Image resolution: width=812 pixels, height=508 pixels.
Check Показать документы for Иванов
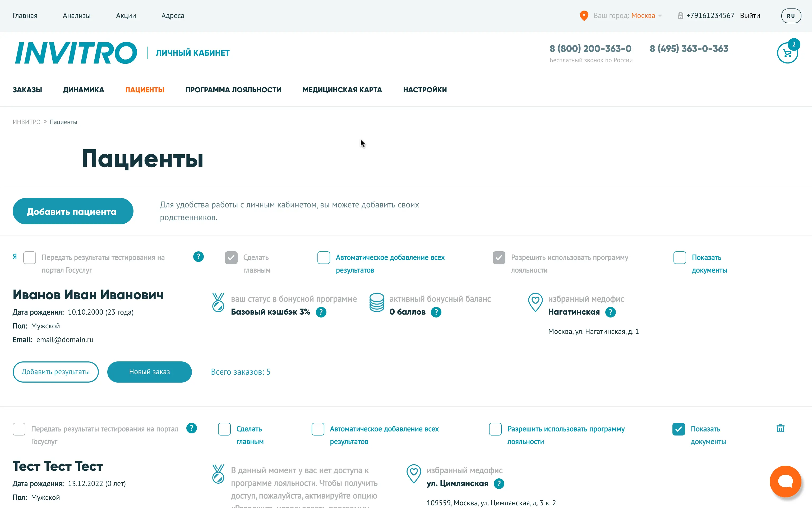coord(680,258)
